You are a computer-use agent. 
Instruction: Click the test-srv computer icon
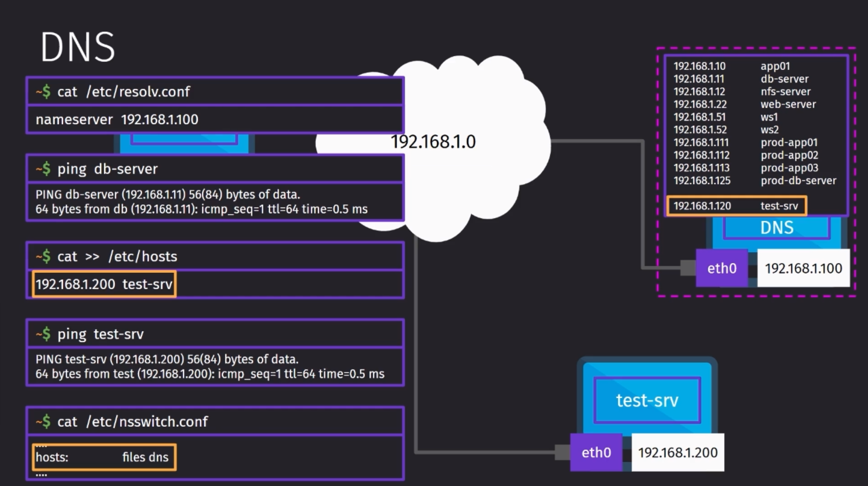pos(647,396)
